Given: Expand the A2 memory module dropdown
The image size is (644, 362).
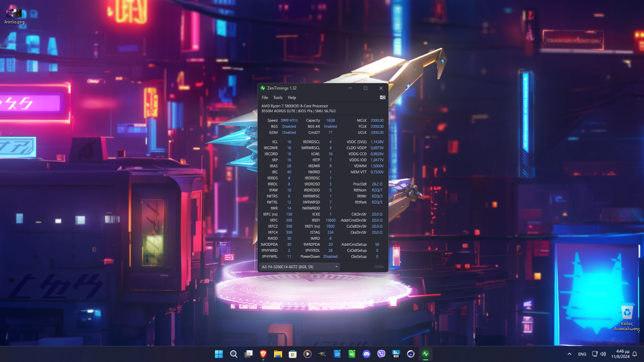Looking at the screenshot, I should click(299, 267).
